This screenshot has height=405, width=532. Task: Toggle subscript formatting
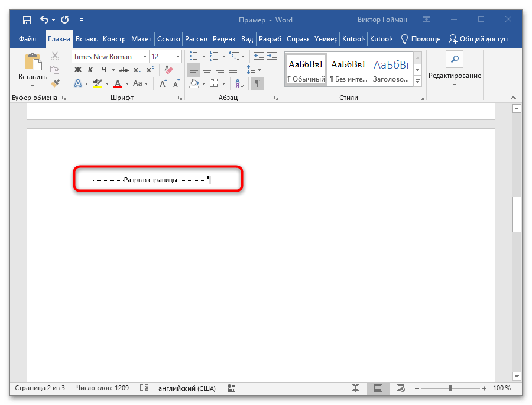tap(137, 70)
